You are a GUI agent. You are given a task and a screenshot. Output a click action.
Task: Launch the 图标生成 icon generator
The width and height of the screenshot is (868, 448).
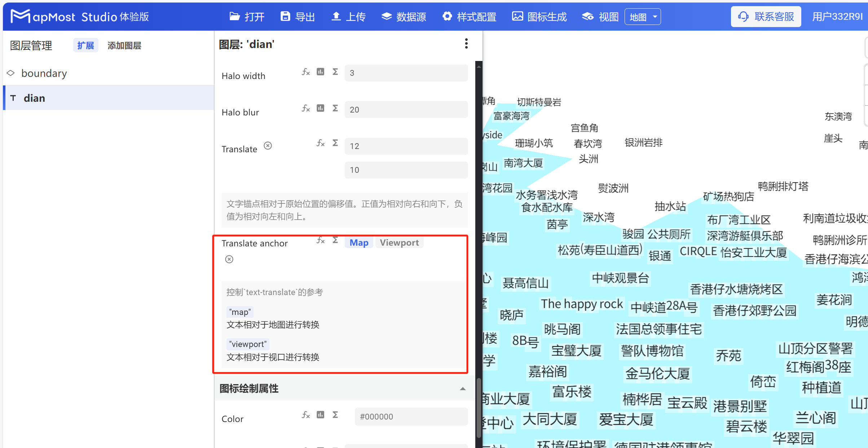(x=539, y=17)
